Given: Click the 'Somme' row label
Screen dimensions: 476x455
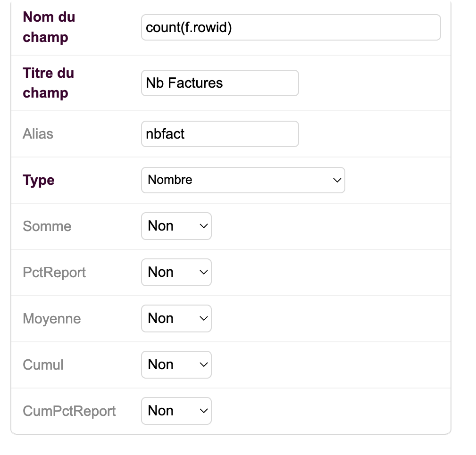Looking at the screenshot, I should pos(47,226).
